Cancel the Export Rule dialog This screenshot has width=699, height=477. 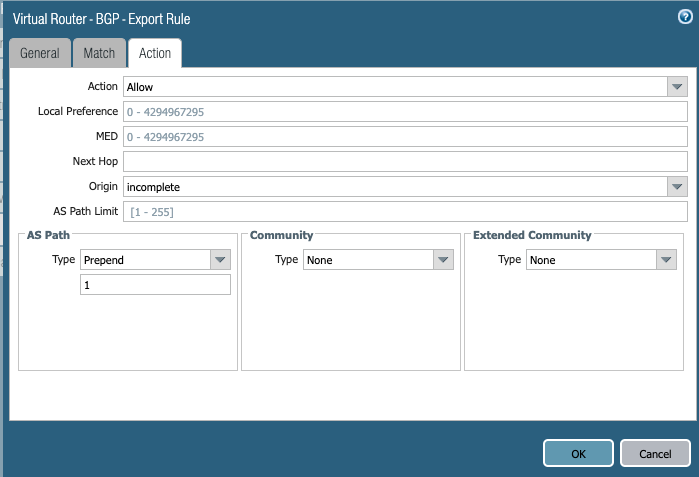(x=655, y=453)
